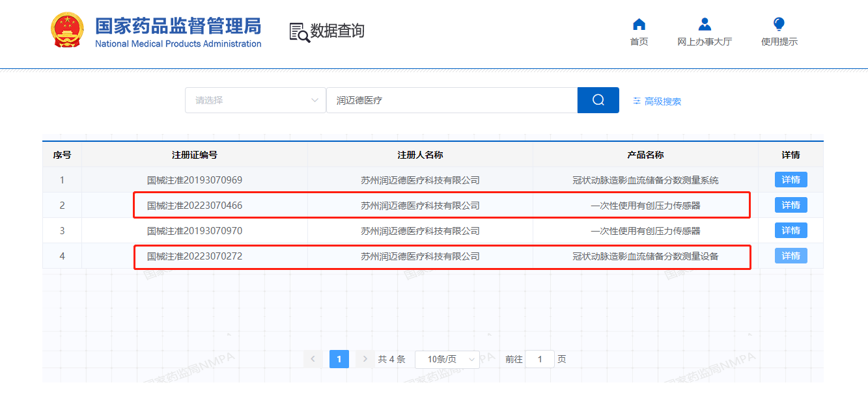868x402 pixels.
Task: Select registration number 国械注准20193070969
Action: 195,180
